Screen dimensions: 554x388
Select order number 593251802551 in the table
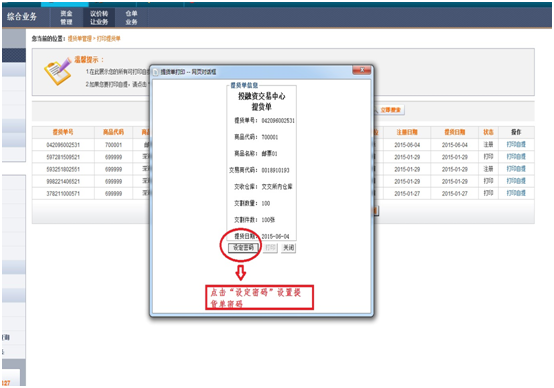pos(63,169)
